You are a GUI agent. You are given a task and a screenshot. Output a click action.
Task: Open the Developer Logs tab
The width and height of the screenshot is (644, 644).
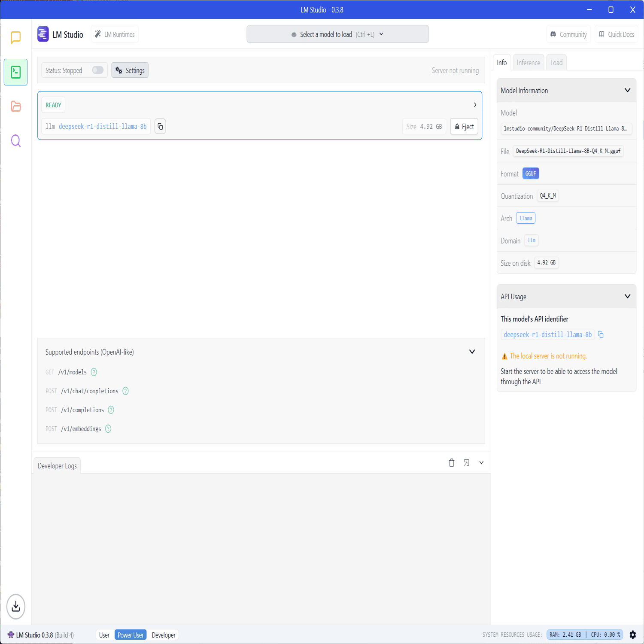tap(57, 466)
